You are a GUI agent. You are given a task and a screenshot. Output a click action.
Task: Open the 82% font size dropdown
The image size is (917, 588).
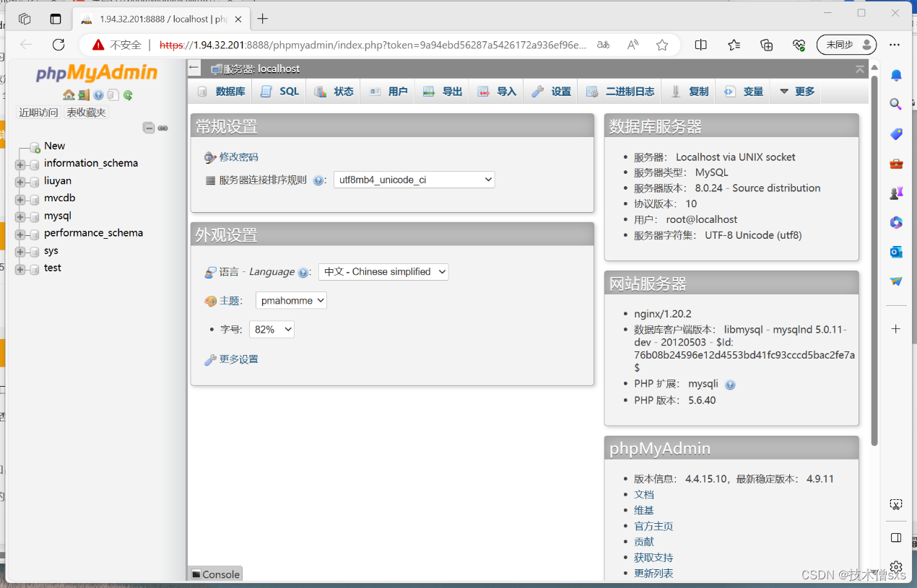(271, 329)
